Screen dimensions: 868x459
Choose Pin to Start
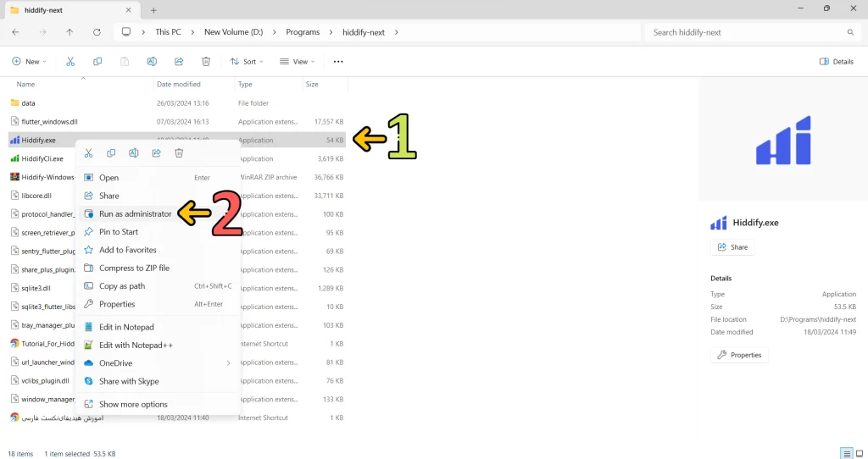pyautogui.click(x=158, y=232)
